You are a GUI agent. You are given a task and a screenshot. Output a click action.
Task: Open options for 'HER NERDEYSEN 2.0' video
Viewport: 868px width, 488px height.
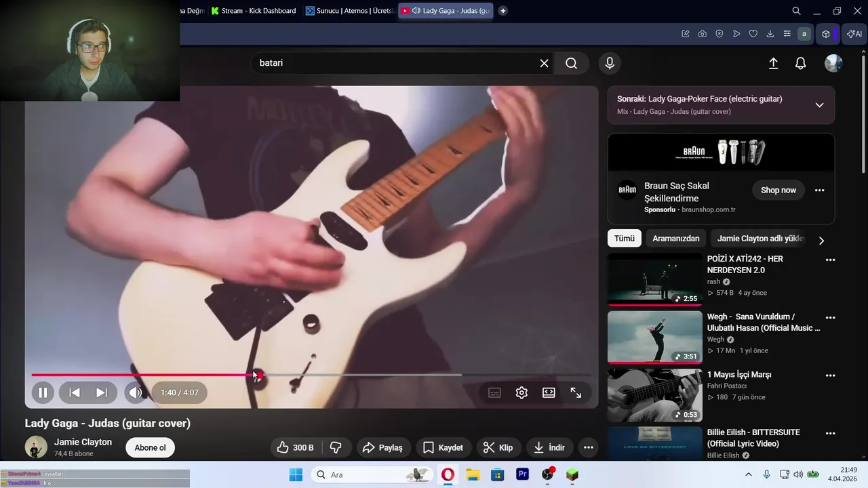coord(830,260)
